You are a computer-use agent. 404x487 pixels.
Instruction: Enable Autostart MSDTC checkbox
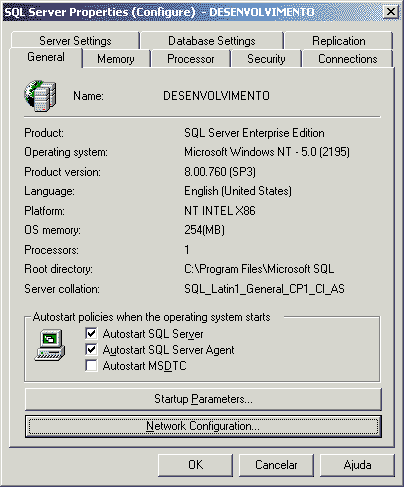[x=91, y=365]
